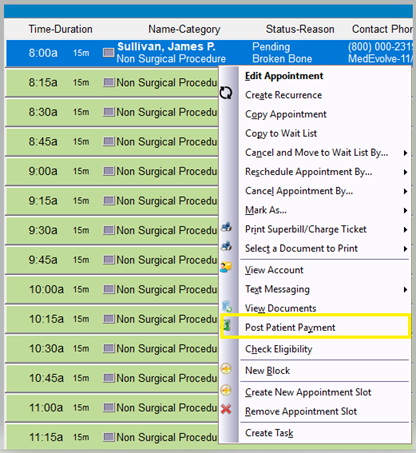Click the red X Remove Appointment Slot icon
This screenshot has height=453, width=416.
pos(226,409)
